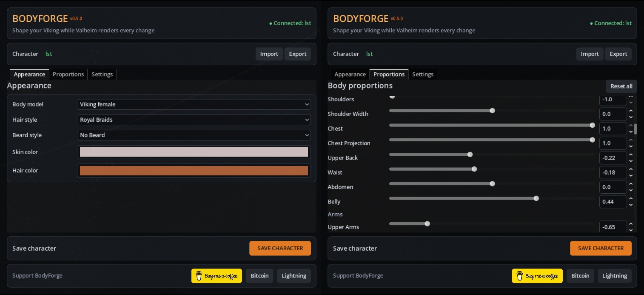644x295 pixels.
Task: Increase Upper Back with the up arrow
Action: click(x=631, y=155)
